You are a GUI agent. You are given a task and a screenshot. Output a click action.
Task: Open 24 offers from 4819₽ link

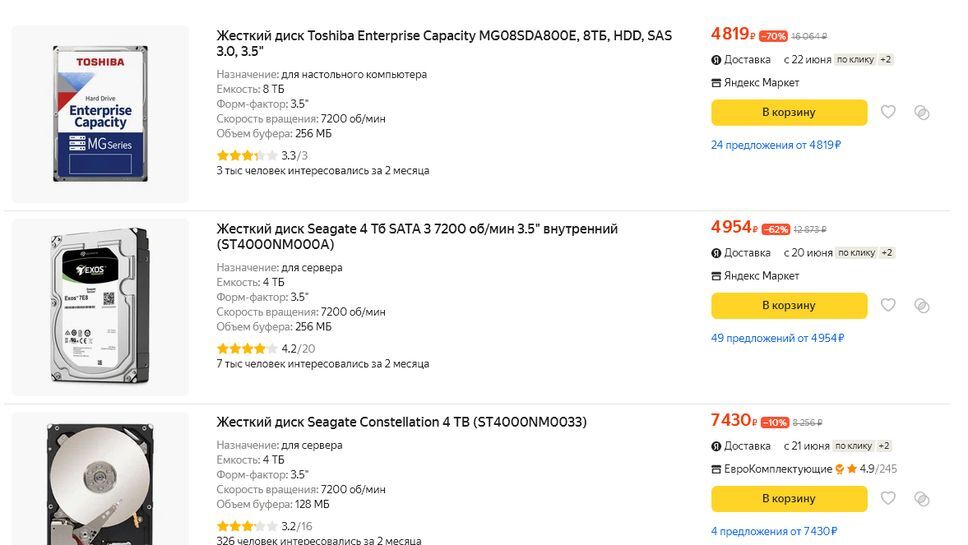pos(775,145)
